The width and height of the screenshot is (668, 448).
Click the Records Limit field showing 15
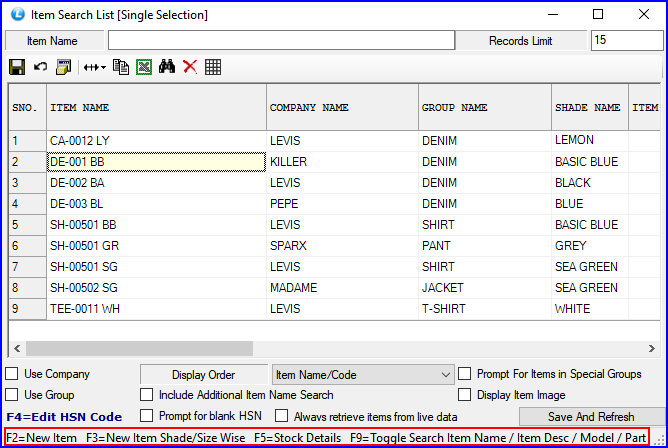627,40
